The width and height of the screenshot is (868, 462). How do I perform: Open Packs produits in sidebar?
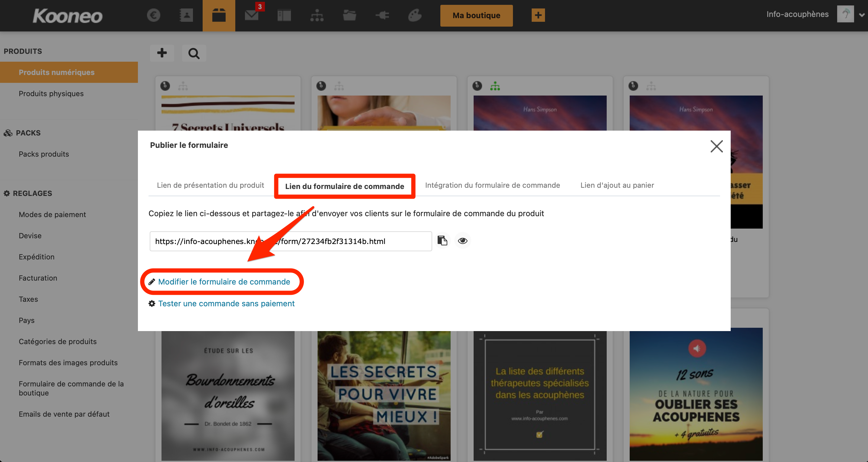click(x=44, y=154)
